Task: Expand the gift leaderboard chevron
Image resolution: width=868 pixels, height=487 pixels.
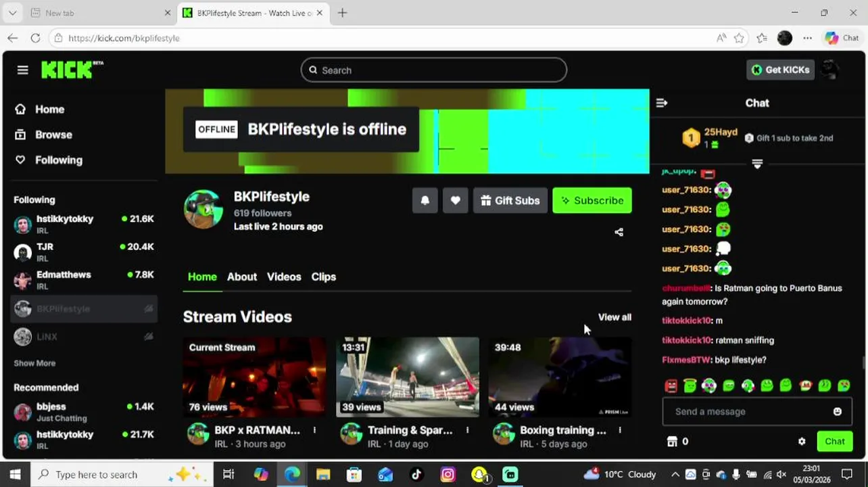Action: pos(757,164)
